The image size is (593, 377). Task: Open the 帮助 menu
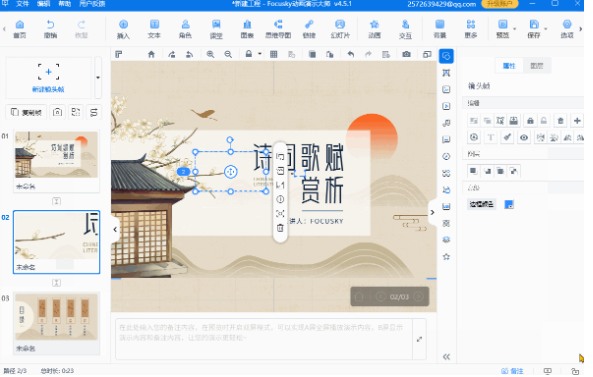[65, 4]
